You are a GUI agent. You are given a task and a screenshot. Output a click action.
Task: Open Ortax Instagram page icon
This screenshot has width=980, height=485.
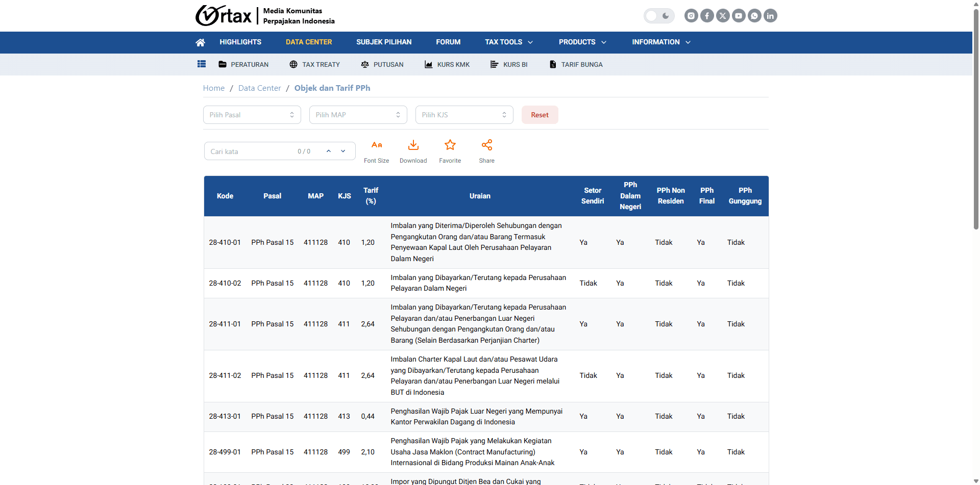click(691, 16)
